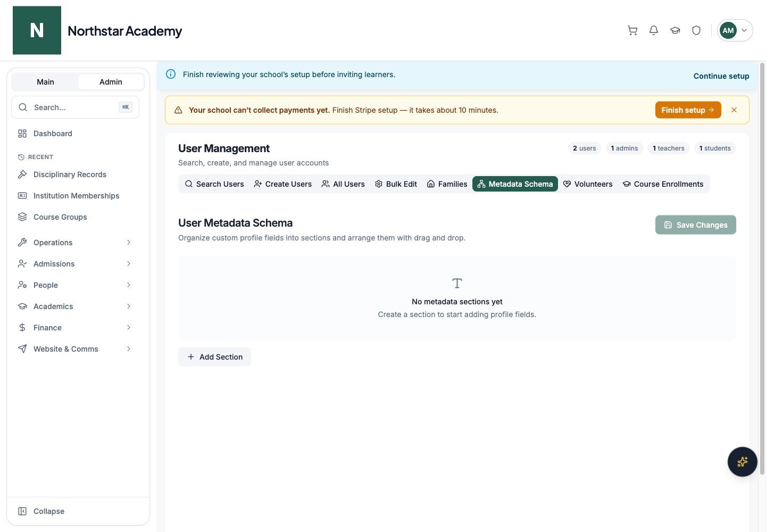This screenshot has height=532, width=766.
Task: Click the 1 students count badge
Action: (715, 148)
